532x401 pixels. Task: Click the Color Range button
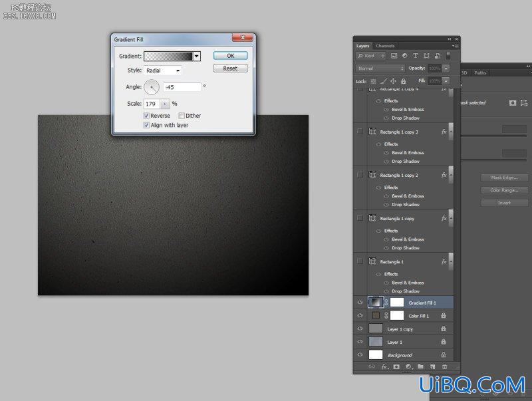504,190
